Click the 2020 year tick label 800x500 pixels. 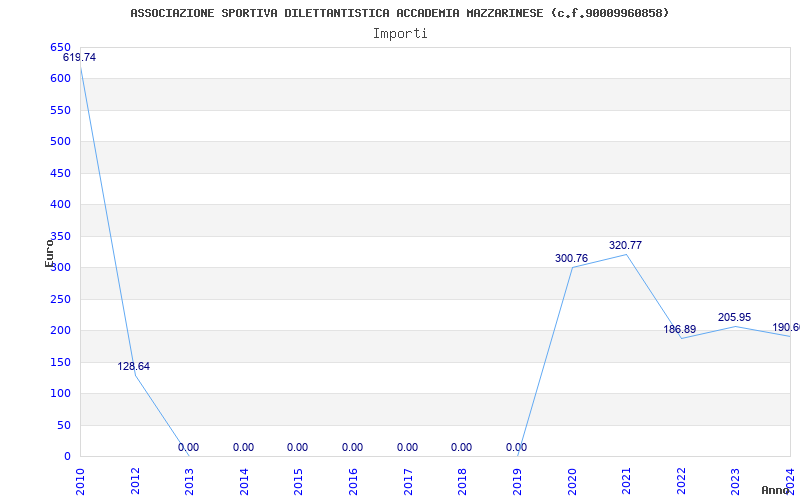571,481
